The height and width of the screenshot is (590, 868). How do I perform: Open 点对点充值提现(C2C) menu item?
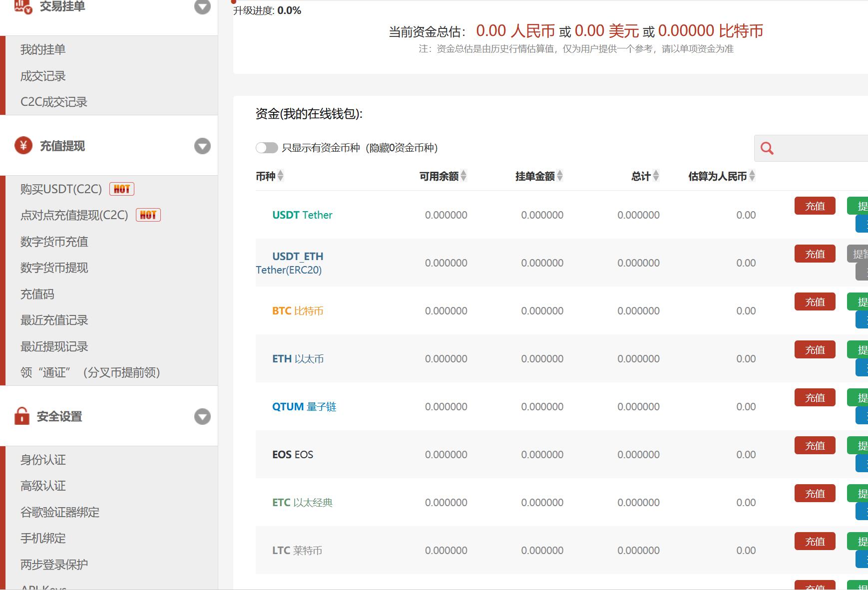pos(74,215)
